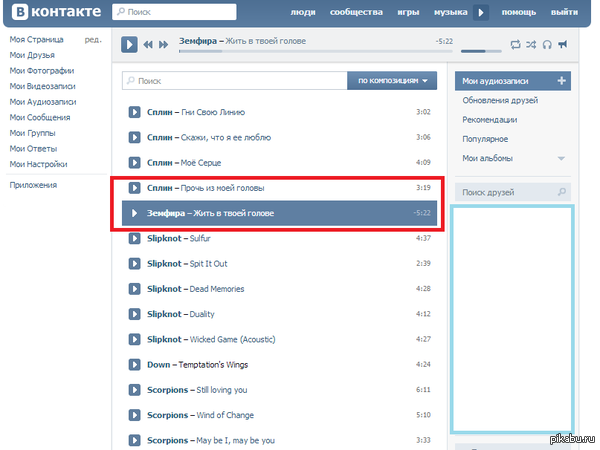Click the headphones icon in the player

click(x=546, y=45)
